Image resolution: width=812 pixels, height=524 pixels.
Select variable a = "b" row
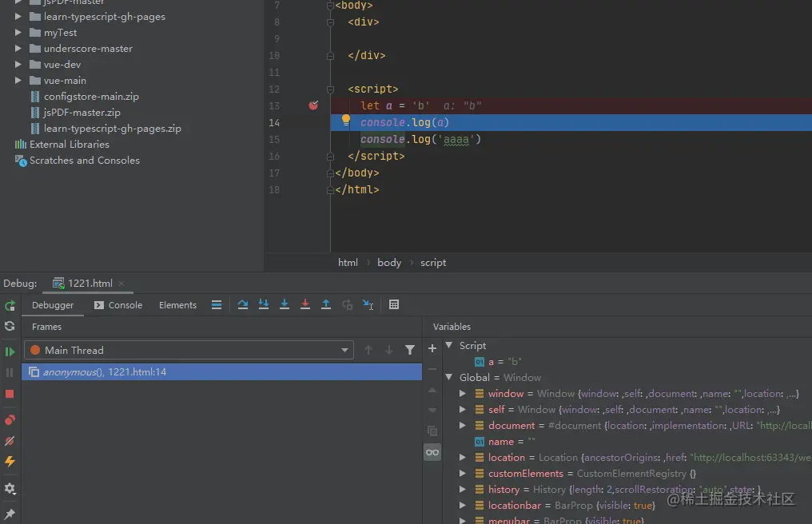pos(498,361)
